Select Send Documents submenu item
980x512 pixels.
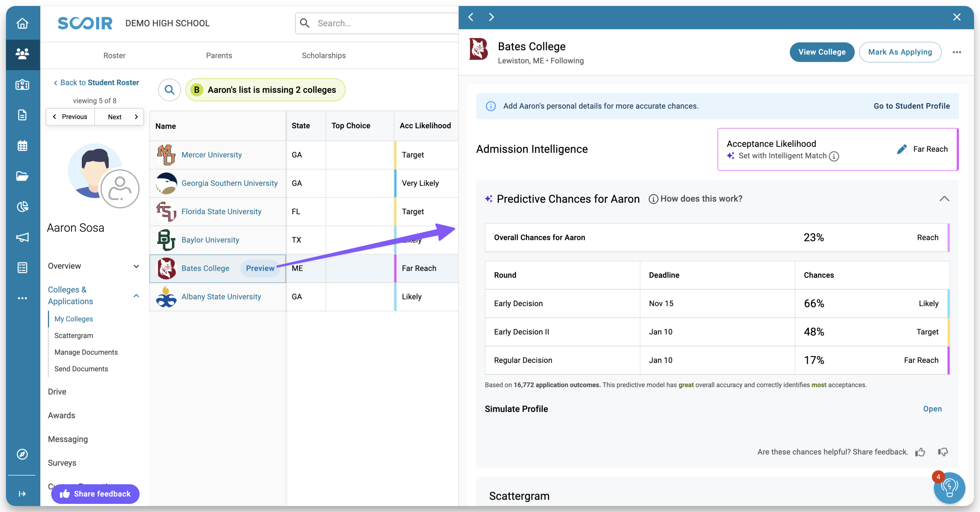81,369
